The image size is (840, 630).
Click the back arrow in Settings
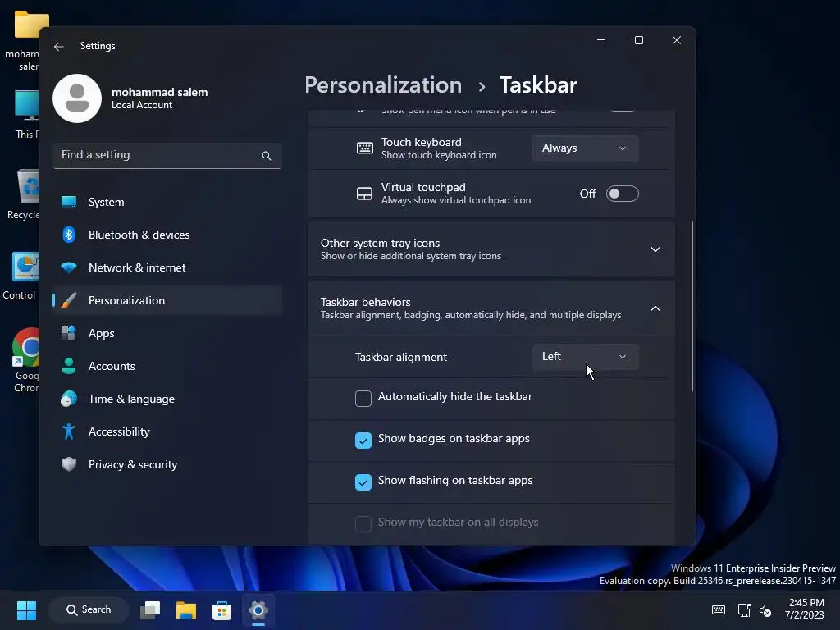(59, 47)
